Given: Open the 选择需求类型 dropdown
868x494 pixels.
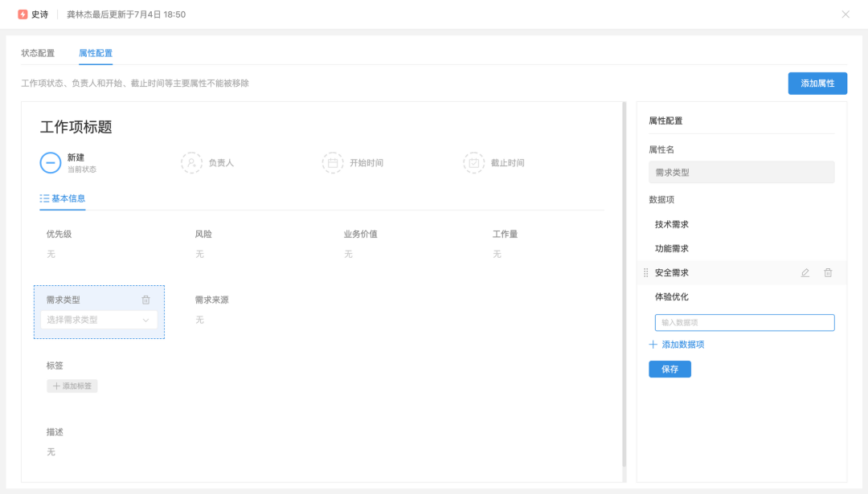Looking at the screenshot, I should (x=99, y=320).
